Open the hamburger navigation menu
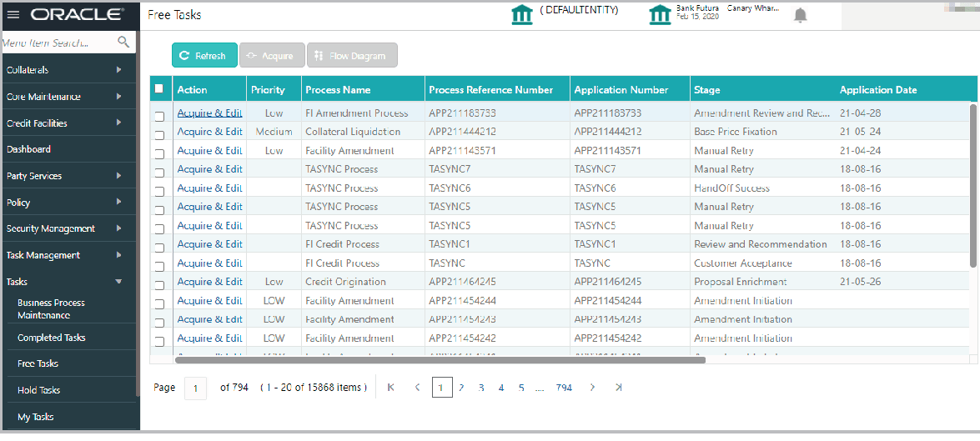The width and height of the screenshot is (980, 441). pos(13,14)
